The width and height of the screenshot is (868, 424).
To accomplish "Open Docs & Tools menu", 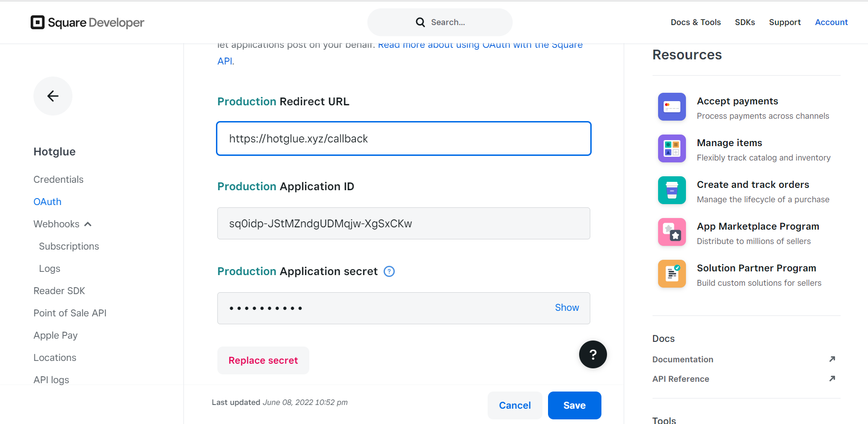I will (x=696, y=22).
